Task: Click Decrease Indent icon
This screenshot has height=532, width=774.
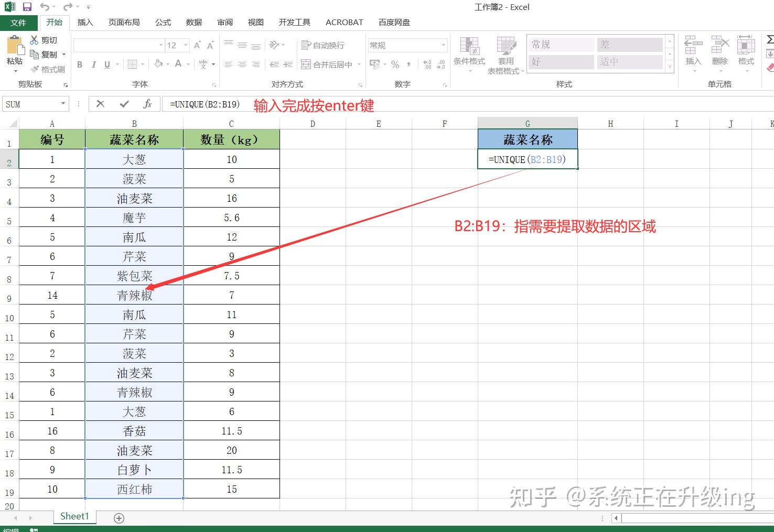Action: point(274,64)
